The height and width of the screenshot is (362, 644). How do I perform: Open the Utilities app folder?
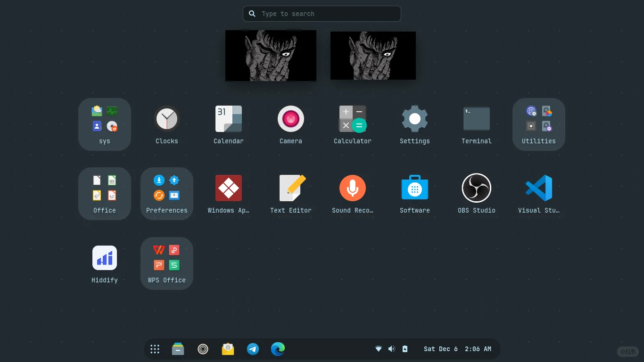tap(539, 124)
